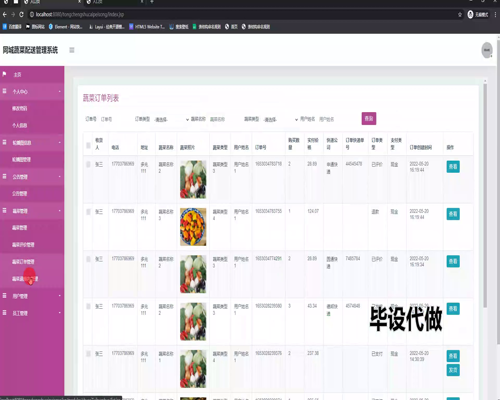The height and width of the screenshot is (400, 500).
Task: Open a new browser tab with plus
Action: [x=152, y=2]
